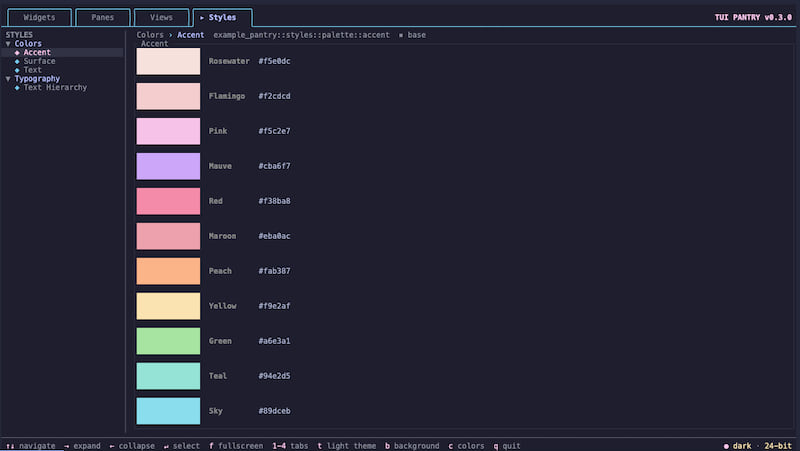This screenshot has width=800, height=451.
Task: Click the STYLES sidebar header
Action: pos(19,35)
